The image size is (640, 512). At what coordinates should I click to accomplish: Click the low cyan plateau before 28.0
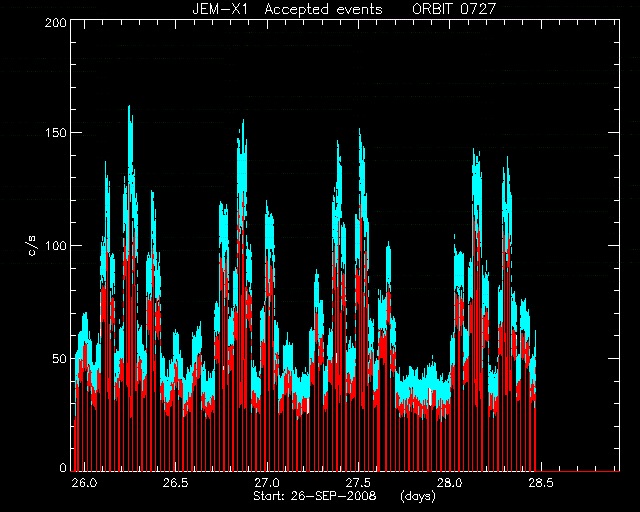(422, 384)
